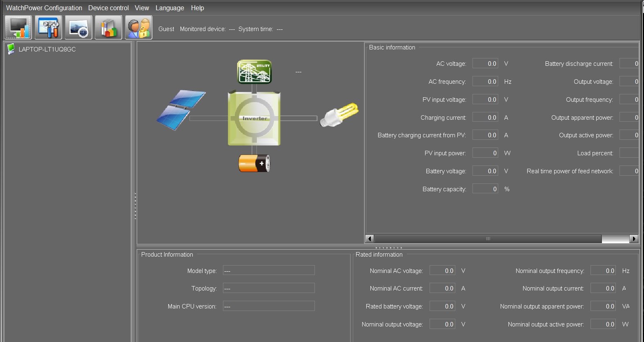Screen dimensions: 644x342
Task: Click the picture with clock toolbar icon
Action: coord(78,28)
